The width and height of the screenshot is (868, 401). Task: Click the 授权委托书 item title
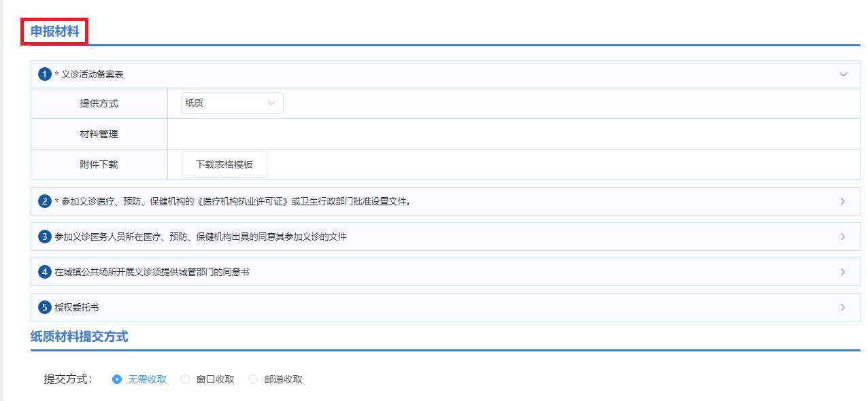(x=77, y=307)
